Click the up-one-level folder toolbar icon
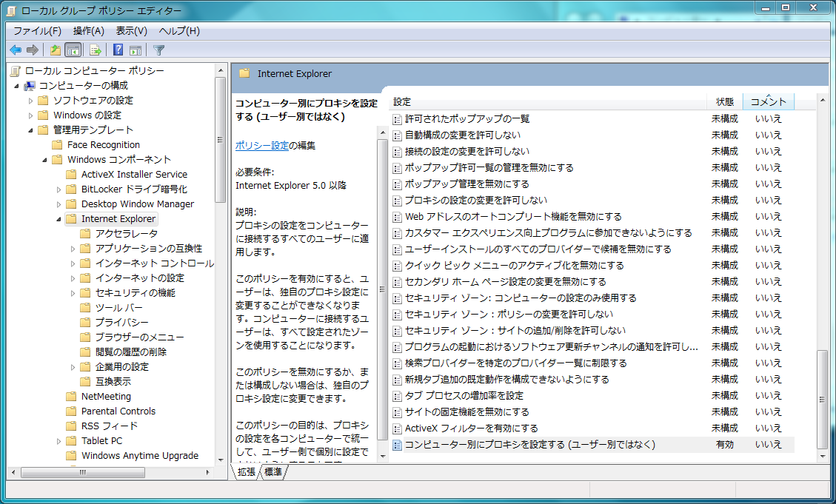 [55, 50]
